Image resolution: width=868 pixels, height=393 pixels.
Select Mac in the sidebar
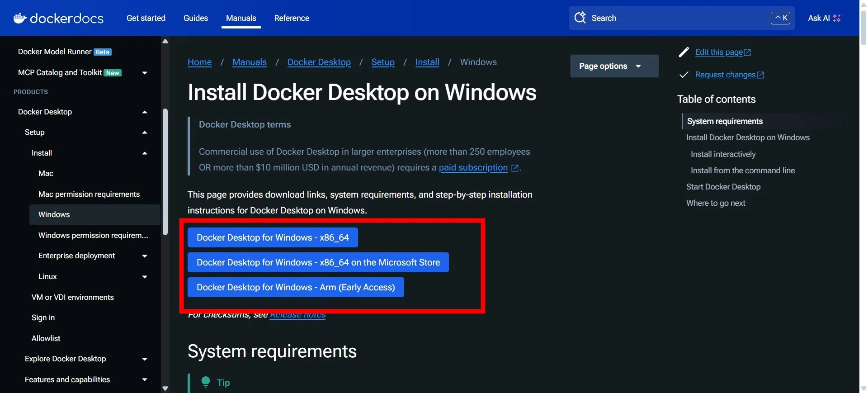pyautogui.click(x=46, y=174)
